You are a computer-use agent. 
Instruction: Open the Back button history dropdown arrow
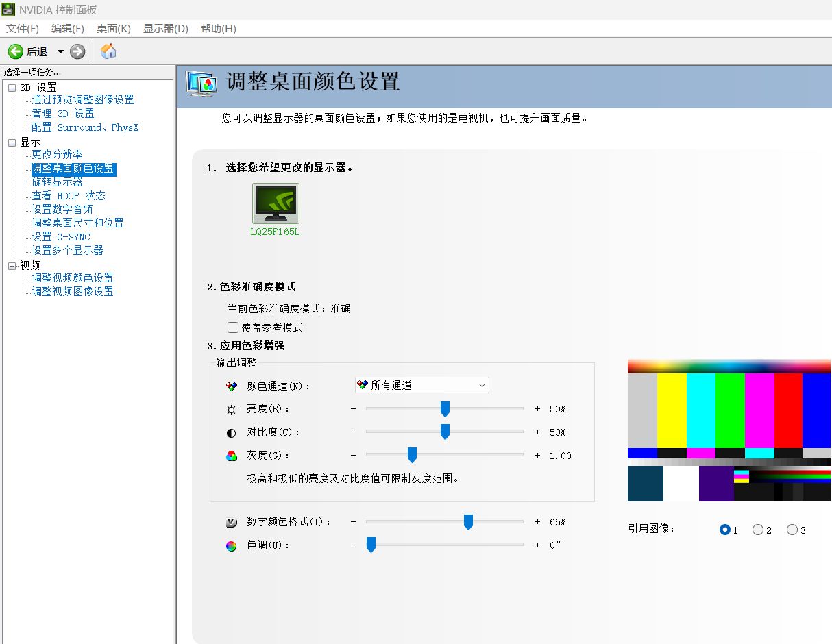(x=60, y=51)
